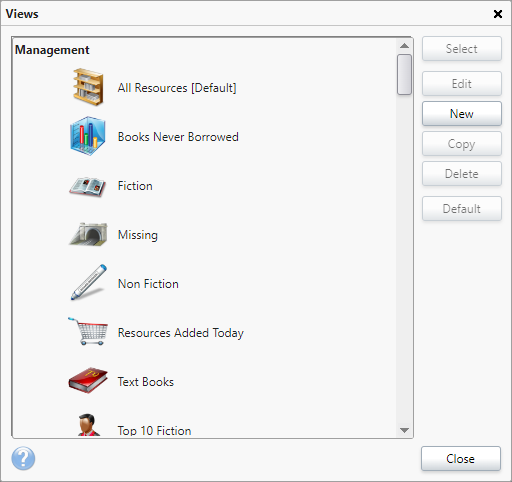This screenshot has height=482, width=512.
Task: Click the Text Books red book icon
Action: pyautogui.click(x=88, y=380)
